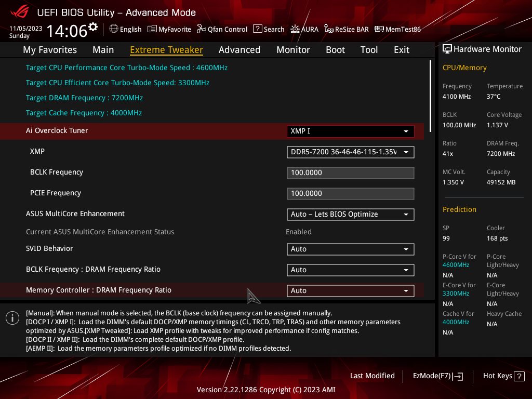
Task: Switch to My Favorites tab
Action: coord(50,50)
